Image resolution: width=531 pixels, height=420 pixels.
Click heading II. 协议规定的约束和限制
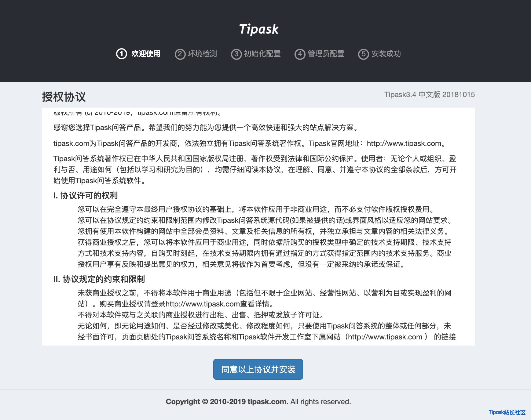click(x=99, y=279)
